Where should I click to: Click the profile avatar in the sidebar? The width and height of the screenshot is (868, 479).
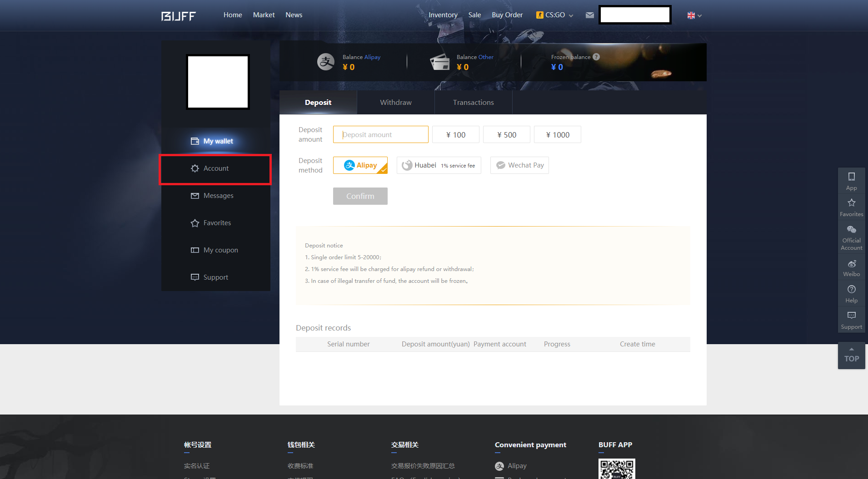pos(218,82)
